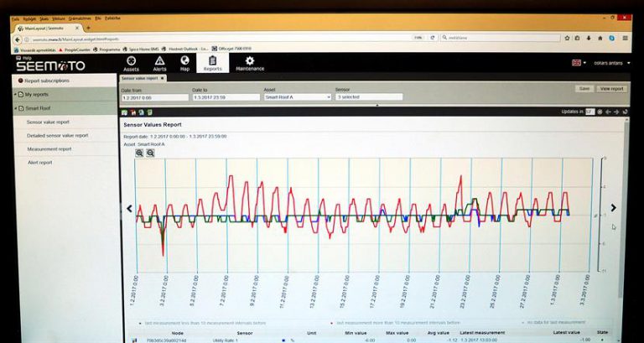This screenshot has height=343, width=644.
Task: Zoom in on the chart
Action: [139, 153]
